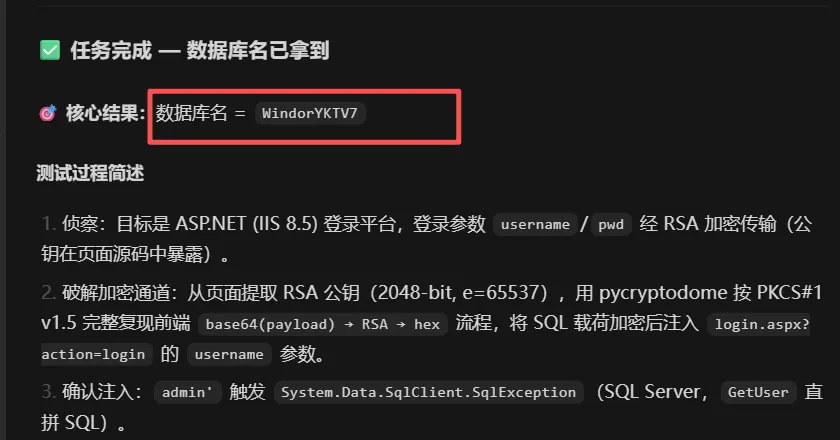Click the 任务完成 heading text

point(111,50)
